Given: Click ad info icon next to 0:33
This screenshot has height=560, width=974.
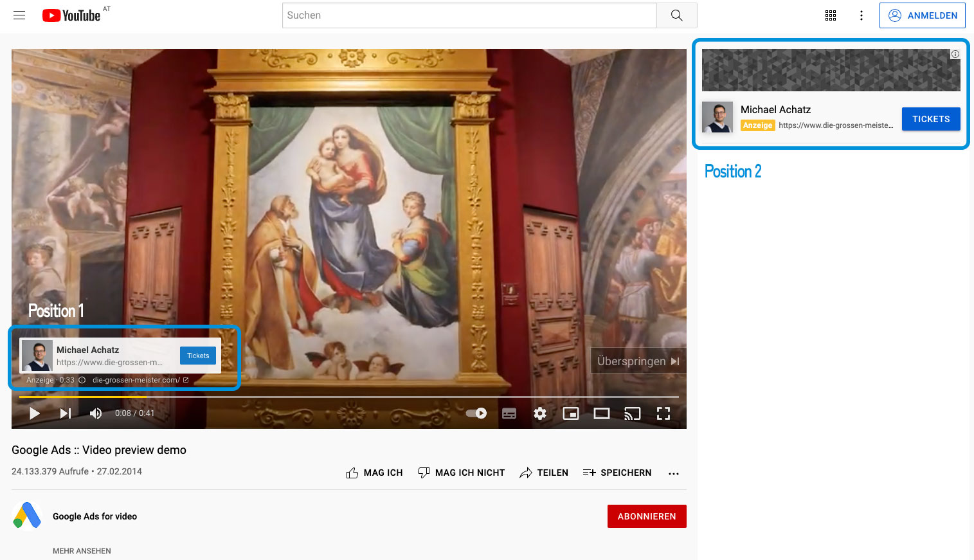Looking at the screenshot, I should [82, 380].
